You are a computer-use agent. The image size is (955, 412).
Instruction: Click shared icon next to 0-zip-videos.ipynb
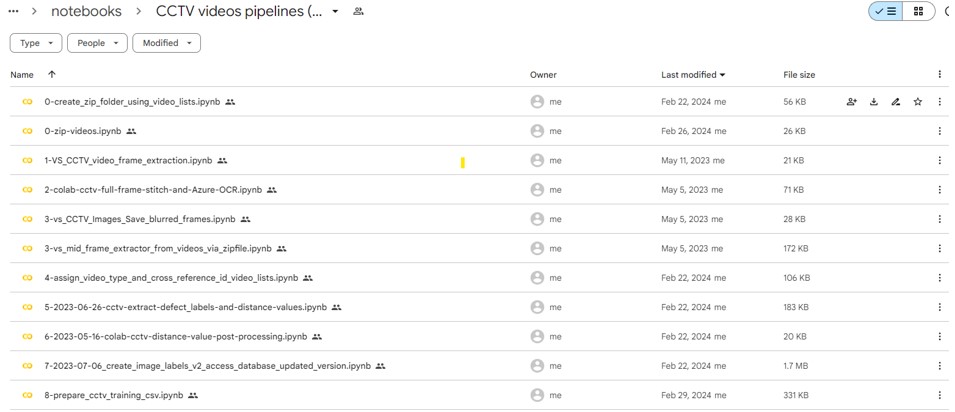(132, 131)
